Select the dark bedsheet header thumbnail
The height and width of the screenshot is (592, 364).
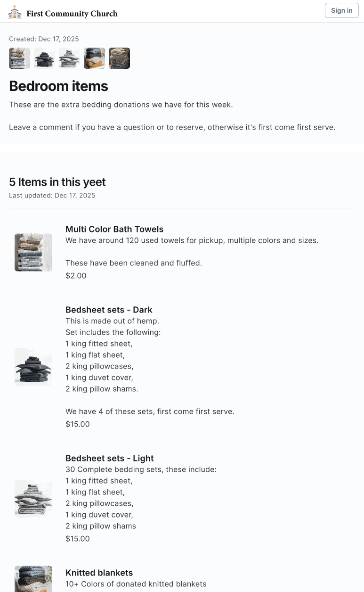44,58
